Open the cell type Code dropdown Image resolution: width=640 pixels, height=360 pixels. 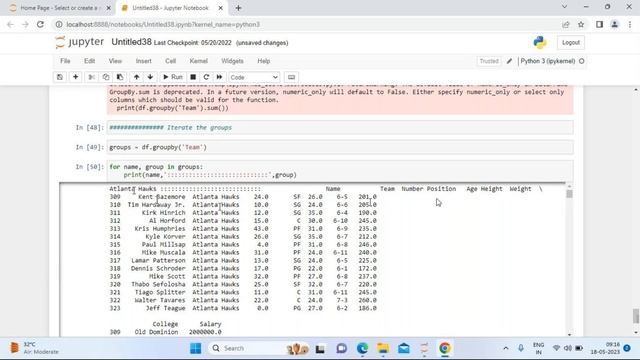pyautogui.click(x=254, y=77)
